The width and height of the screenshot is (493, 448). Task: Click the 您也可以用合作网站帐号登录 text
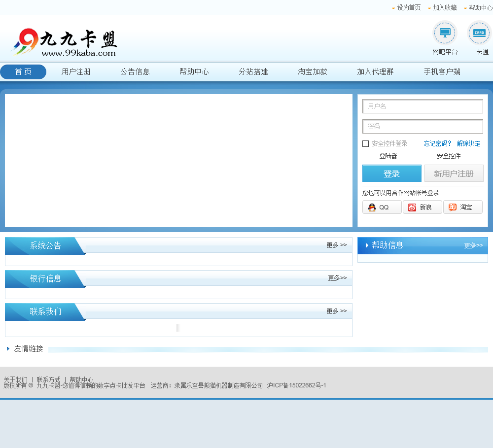pyautogui.click(x=400, y=193)
